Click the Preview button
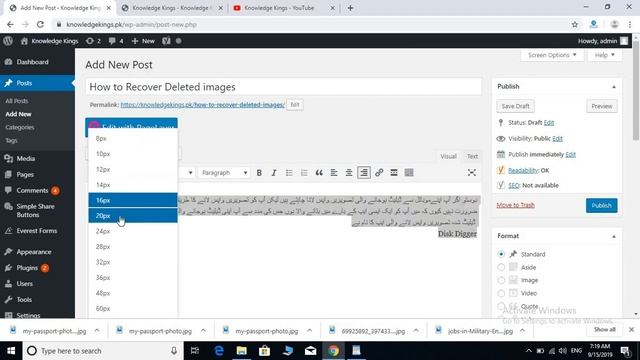This screenshot has width=640, height=360. pyautogui.click(x=602, y=106)
